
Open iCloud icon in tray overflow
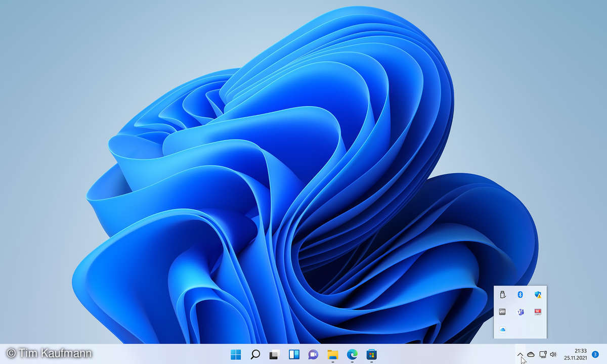(502, 329)
